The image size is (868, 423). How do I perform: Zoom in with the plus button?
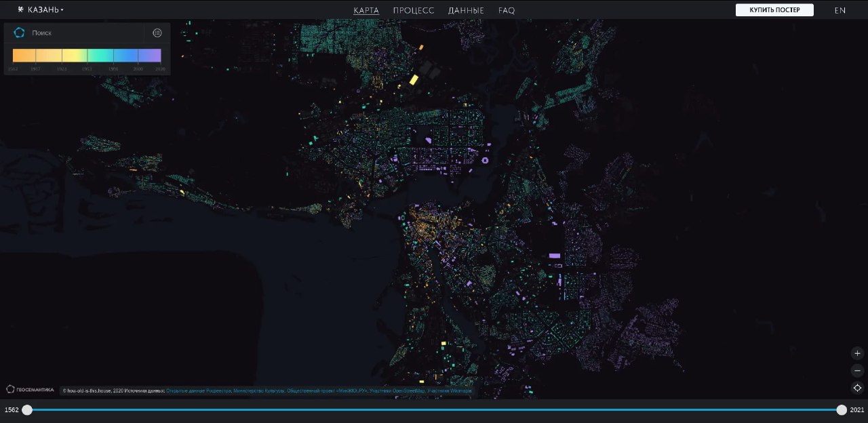857,353
